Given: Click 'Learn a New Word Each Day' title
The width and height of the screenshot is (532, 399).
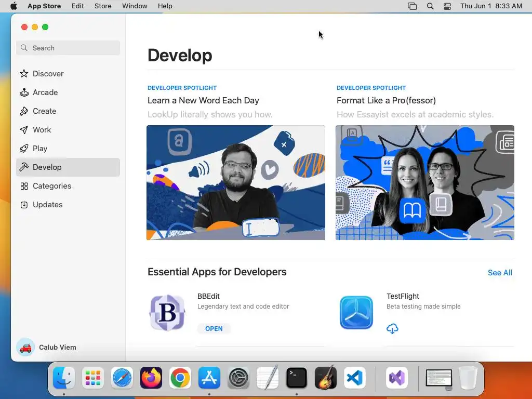Looking at the screenshot, I should (x=203, y=100).
